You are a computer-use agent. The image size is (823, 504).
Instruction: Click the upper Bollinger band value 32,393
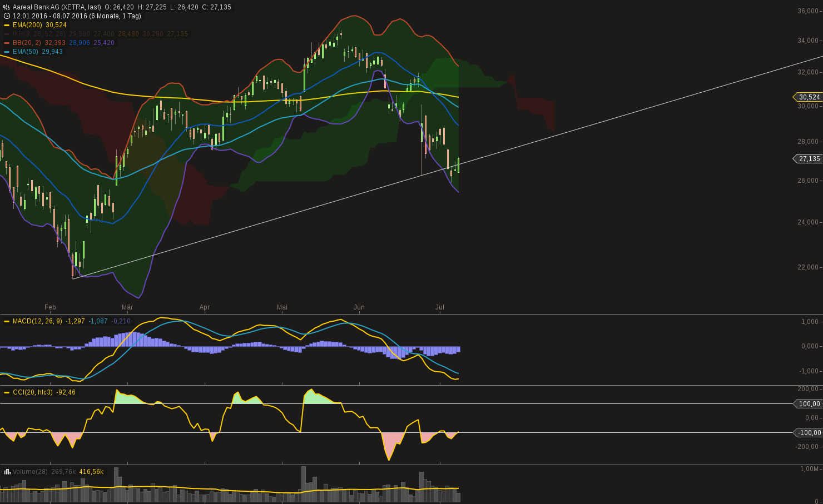[x=55, y=43]
